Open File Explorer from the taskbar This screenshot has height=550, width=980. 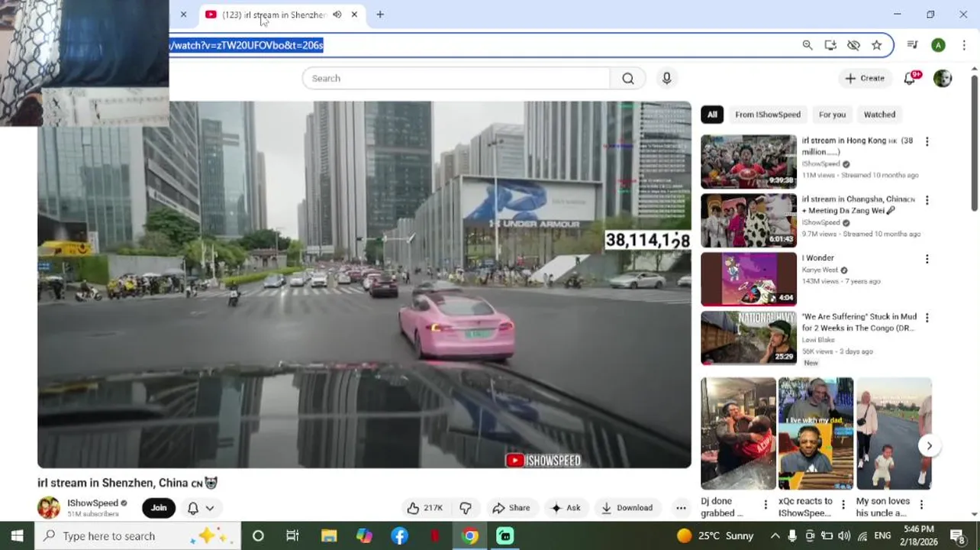(x=329, y=535)
